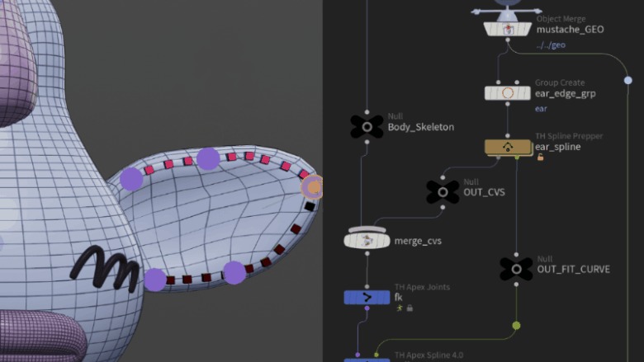
Task: Click the orange control point at ear tip
Action: 314,187
